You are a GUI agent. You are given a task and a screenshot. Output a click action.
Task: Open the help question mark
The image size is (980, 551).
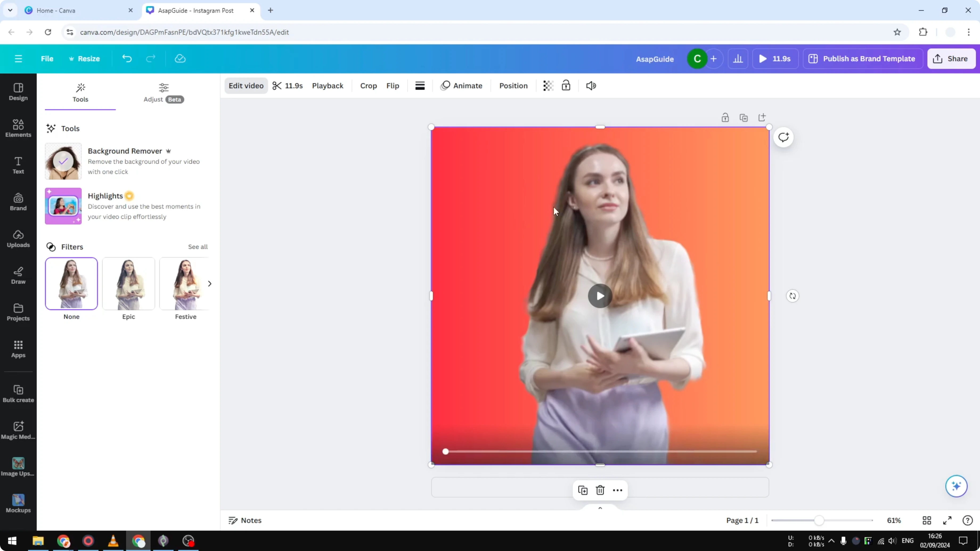[x=967, y=520]
